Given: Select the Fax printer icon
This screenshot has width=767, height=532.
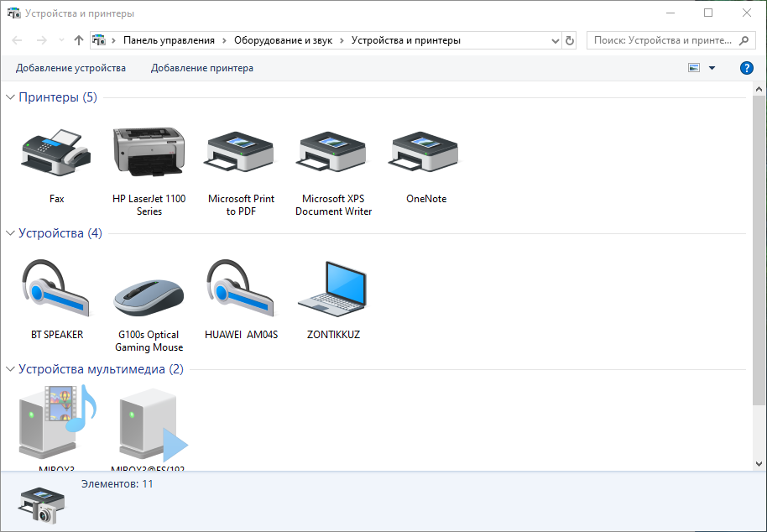Looking at the screenshot, I should coord(56,151).
